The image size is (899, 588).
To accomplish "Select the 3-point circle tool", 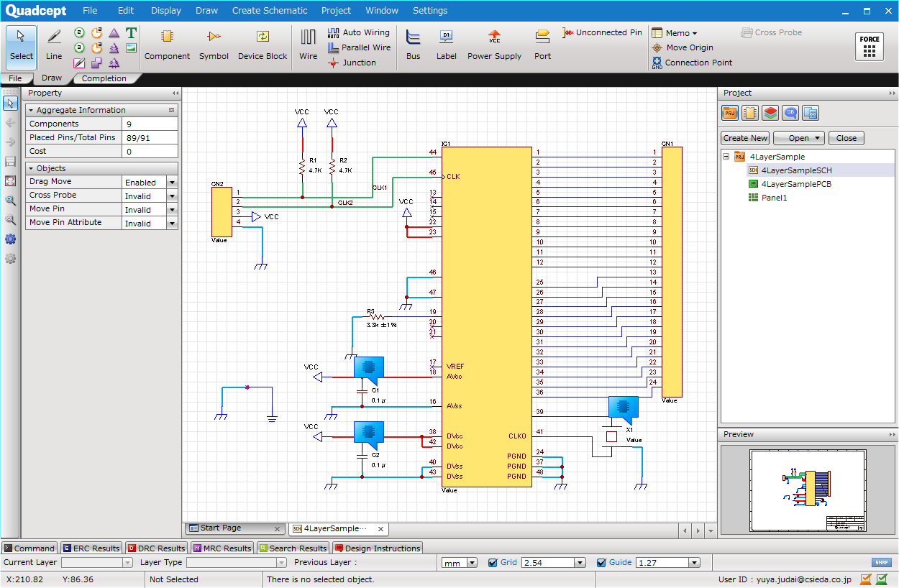I will pos(79,48).
